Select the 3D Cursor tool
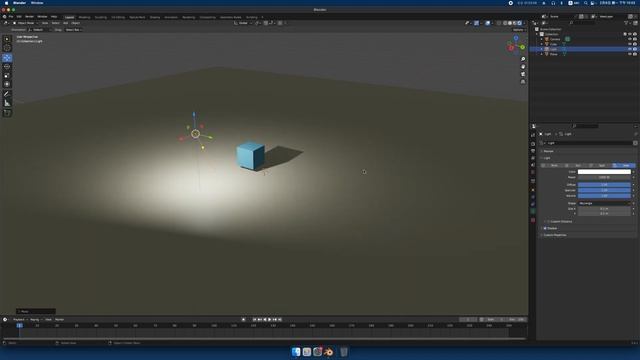 tap(7, 48)
